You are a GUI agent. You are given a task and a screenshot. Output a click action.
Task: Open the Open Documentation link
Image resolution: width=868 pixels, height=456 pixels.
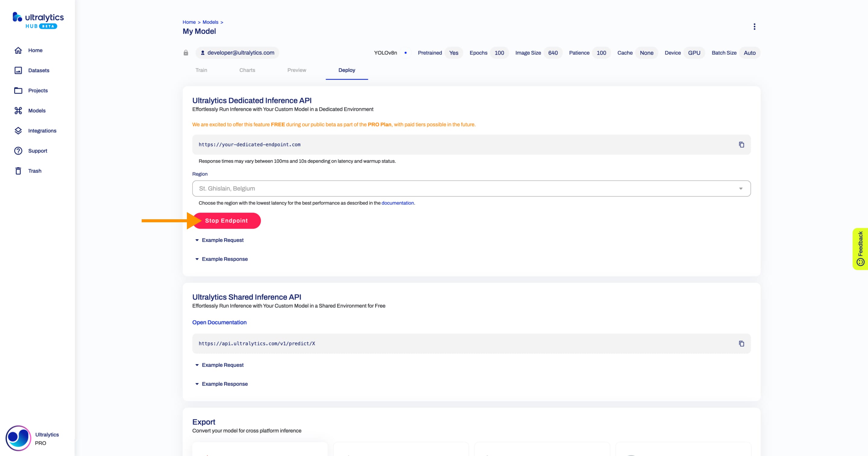click(219, 322)
